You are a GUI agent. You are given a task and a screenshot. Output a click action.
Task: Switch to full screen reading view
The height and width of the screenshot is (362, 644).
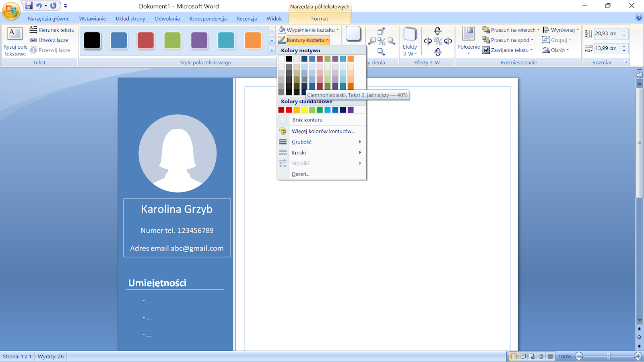523,356
